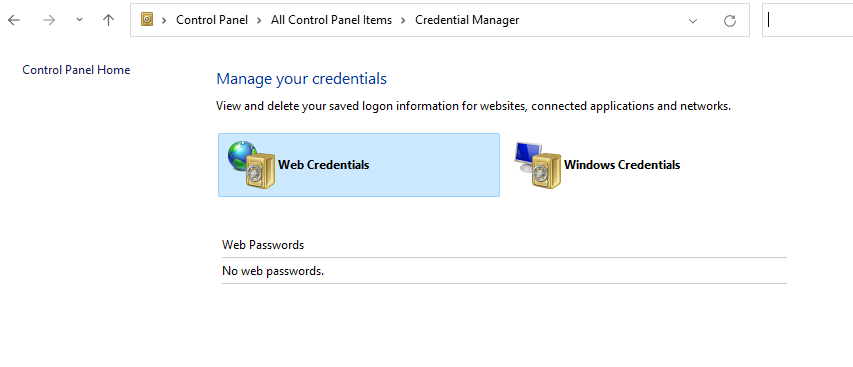This screenshot has width=853, height=367.
Task: Choose the Web Credentials text label
Action: click(324, 165)
